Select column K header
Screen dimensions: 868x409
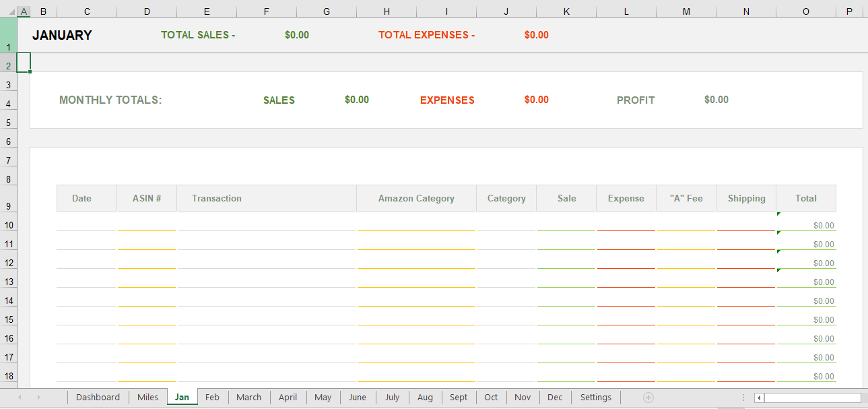click(x=566, y=11)
